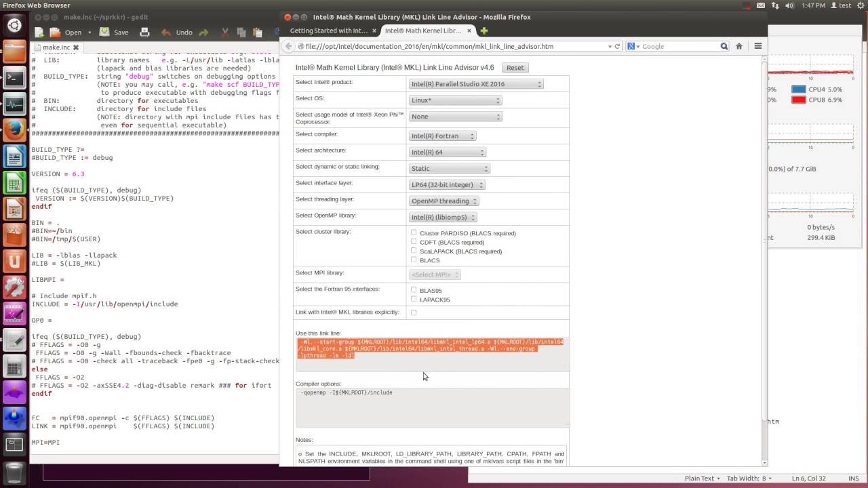The image size is (868, 488).
Task: Select the make.inc tab in gedit
Action: point(57,47)
